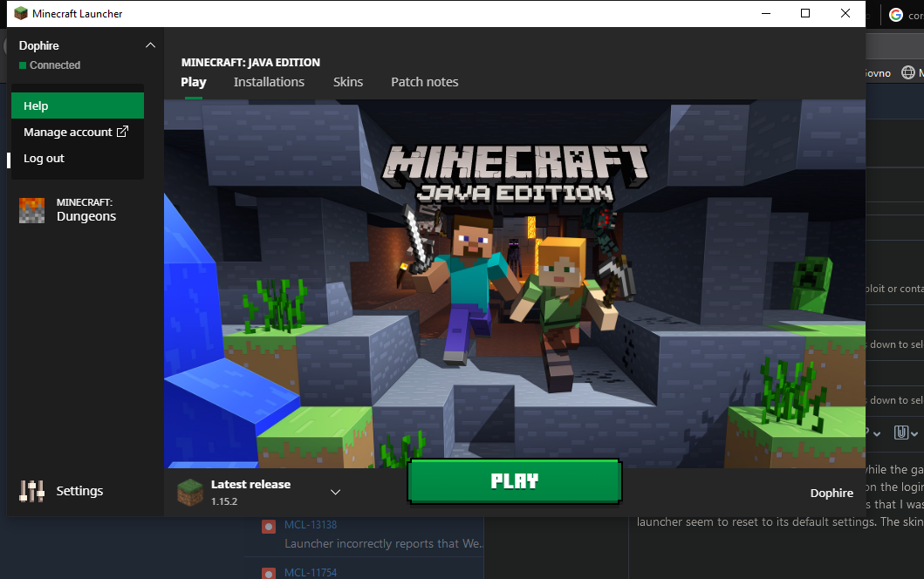Click the globe bookmark icon in browser
Image resolution: width=924 pixels, height=579 pixels.
908,72
